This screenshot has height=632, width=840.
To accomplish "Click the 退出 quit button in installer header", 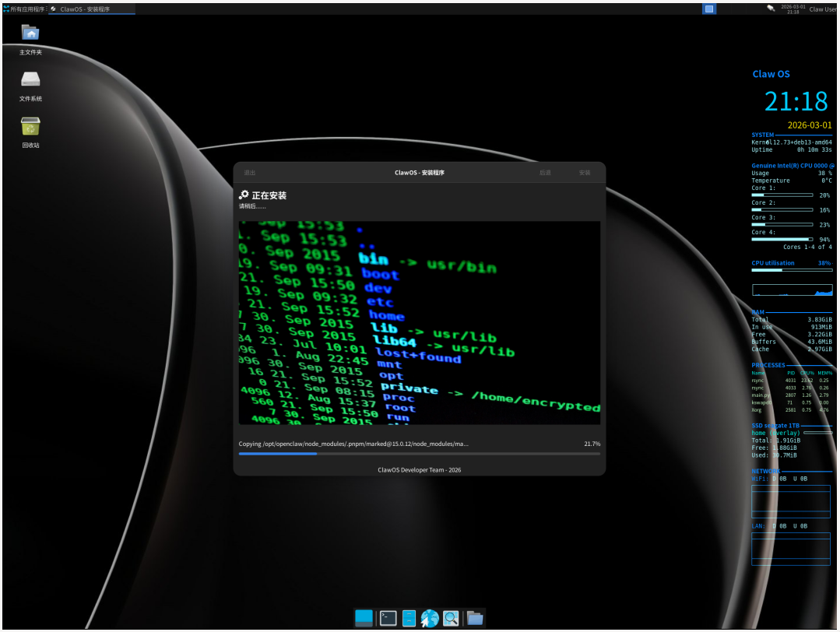I will [250, 173].
